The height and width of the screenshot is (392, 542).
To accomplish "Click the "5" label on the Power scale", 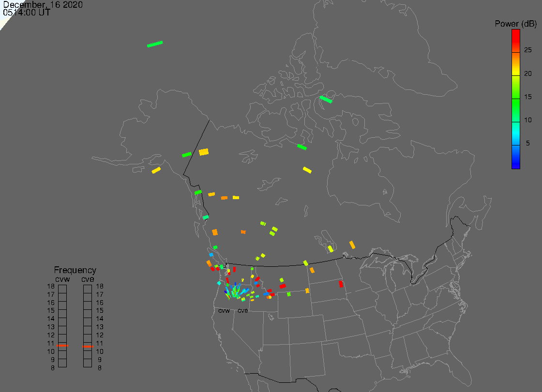I will (x=528, y=143).
